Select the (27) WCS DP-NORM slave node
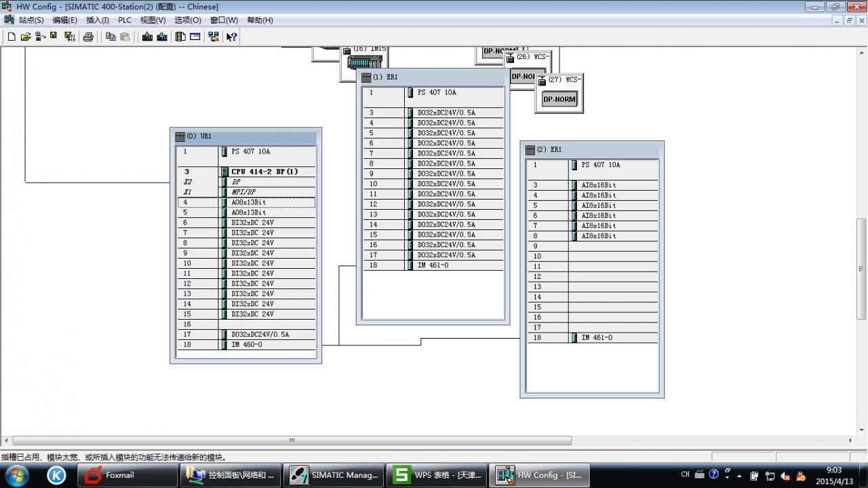Image resolution: width=868 pixels, height=488 pixels. [x=559, y=93]
